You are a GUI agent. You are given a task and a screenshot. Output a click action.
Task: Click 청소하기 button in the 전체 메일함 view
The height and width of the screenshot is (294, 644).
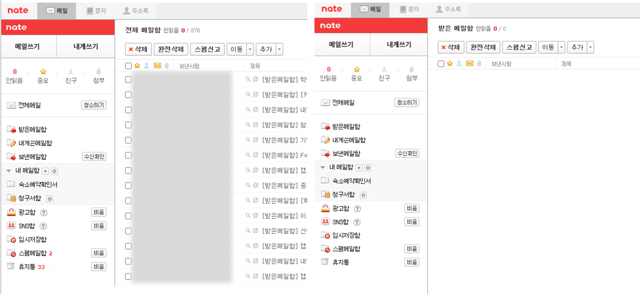pyautogui.click(x=94, y=105)
